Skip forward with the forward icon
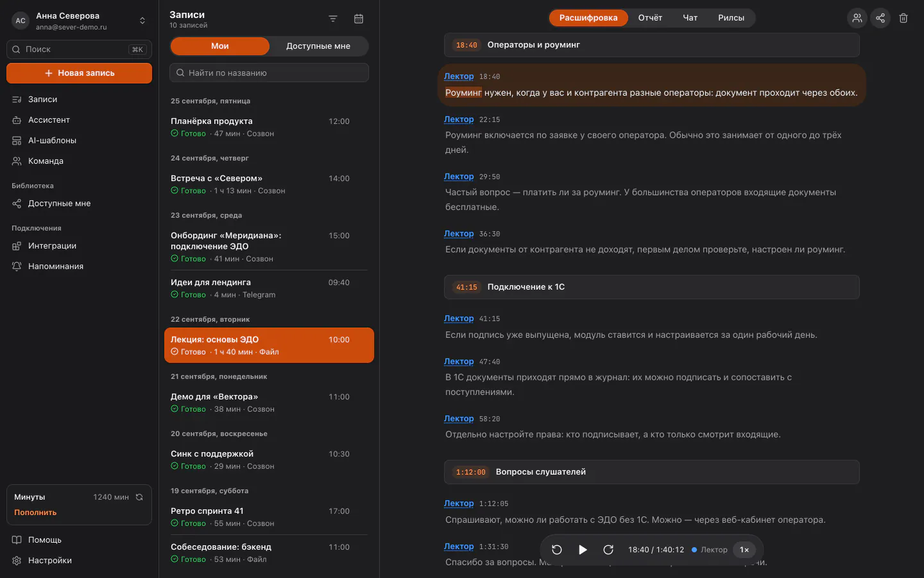Screen dimensions: 924x578 pos(608,550)
